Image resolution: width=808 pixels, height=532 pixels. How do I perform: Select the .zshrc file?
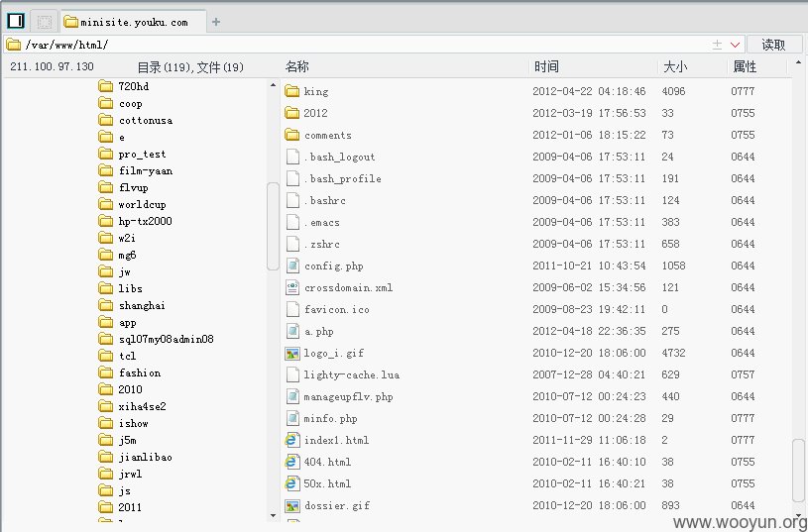pyautogui.click(x=312, y=244)
